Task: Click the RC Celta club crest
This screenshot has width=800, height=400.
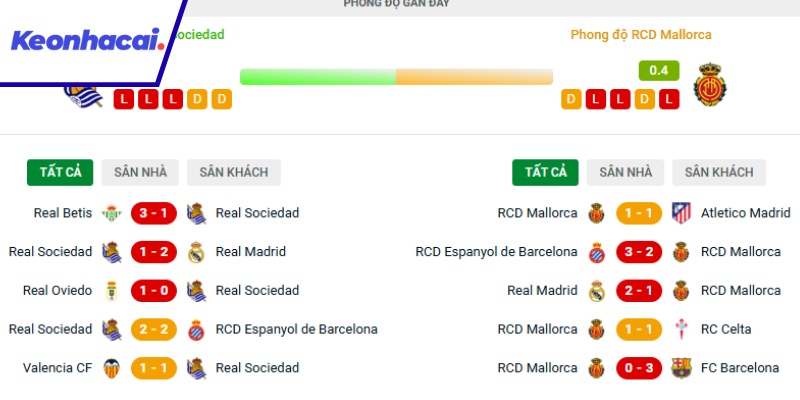Action: coord(681,329)
